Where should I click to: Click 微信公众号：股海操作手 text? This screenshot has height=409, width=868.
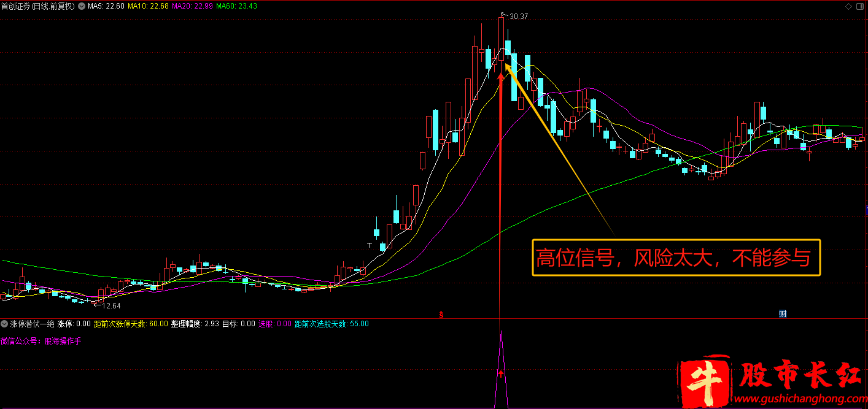41,341
